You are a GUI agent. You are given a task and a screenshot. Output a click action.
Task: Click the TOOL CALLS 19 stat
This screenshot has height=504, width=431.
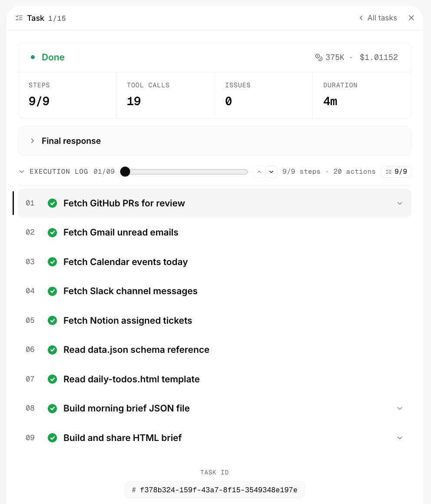click(165, 95)
